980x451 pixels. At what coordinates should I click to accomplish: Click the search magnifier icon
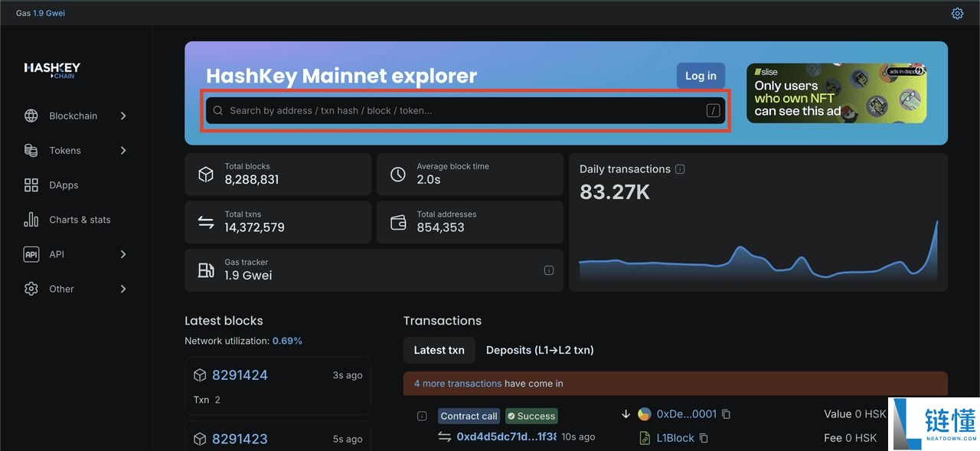(x=218, y=110)
